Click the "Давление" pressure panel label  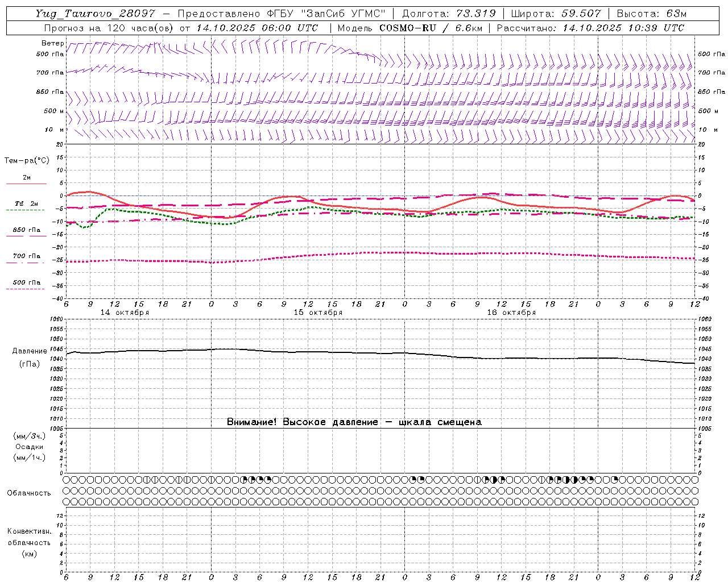click(x=30, y=351)
